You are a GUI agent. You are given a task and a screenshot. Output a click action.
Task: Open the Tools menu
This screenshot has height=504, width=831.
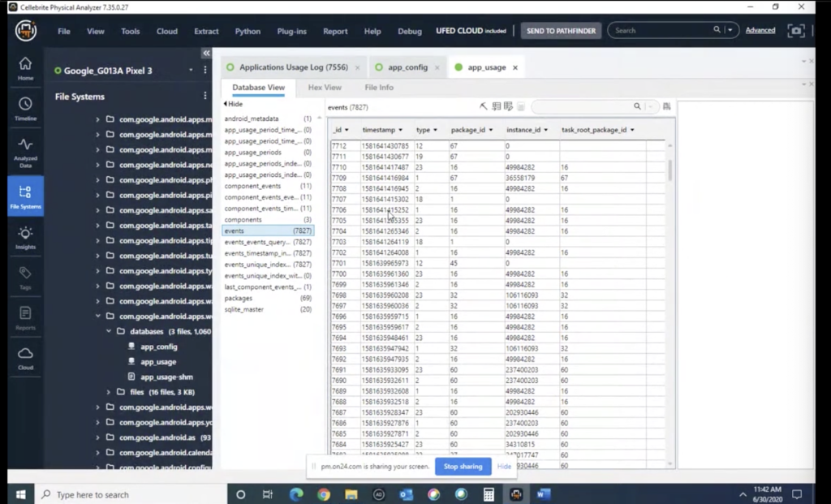point(130,32)
